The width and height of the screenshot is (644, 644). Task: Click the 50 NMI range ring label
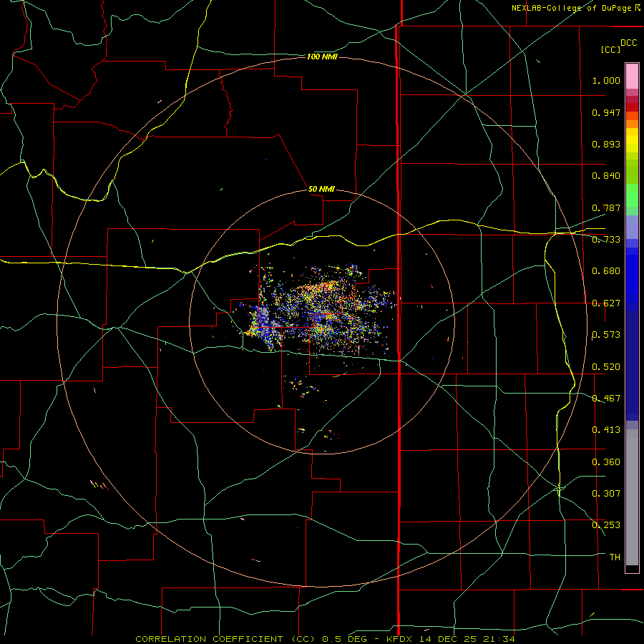pyautogui.click(x=321, y=189)
